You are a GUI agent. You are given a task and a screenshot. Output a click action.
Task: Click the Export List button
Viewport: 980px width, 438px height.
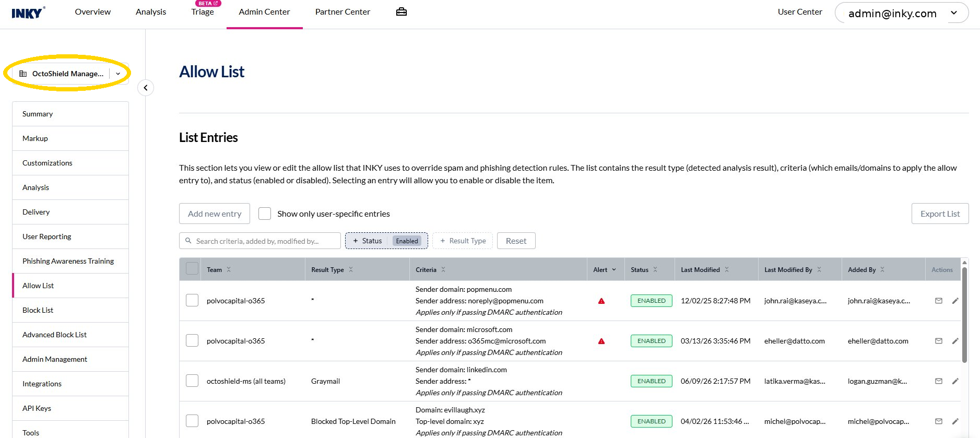(x=940, y=214)
